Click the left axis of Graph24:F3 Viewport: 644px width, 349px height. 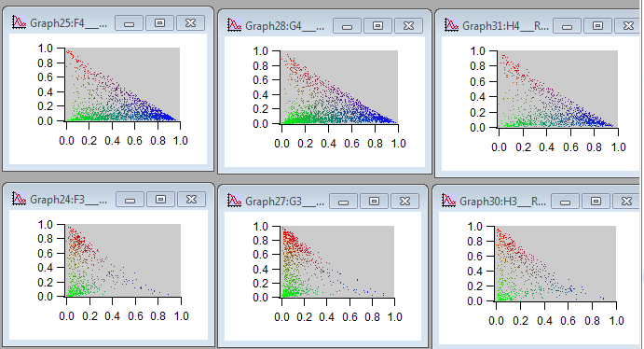point(52,260)
